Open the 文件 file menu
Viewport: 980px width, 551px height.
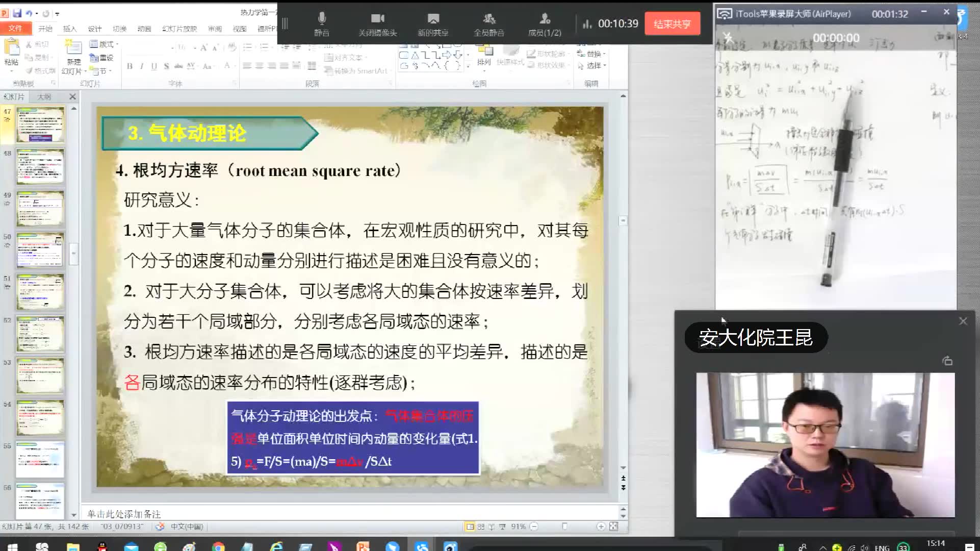(15, 29)
